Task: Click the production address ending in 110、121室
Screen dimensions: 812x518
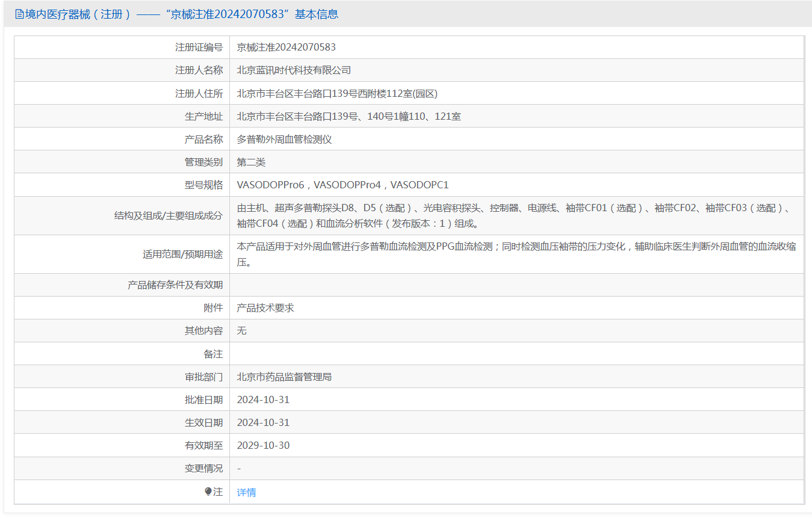Action: [349, 116]
